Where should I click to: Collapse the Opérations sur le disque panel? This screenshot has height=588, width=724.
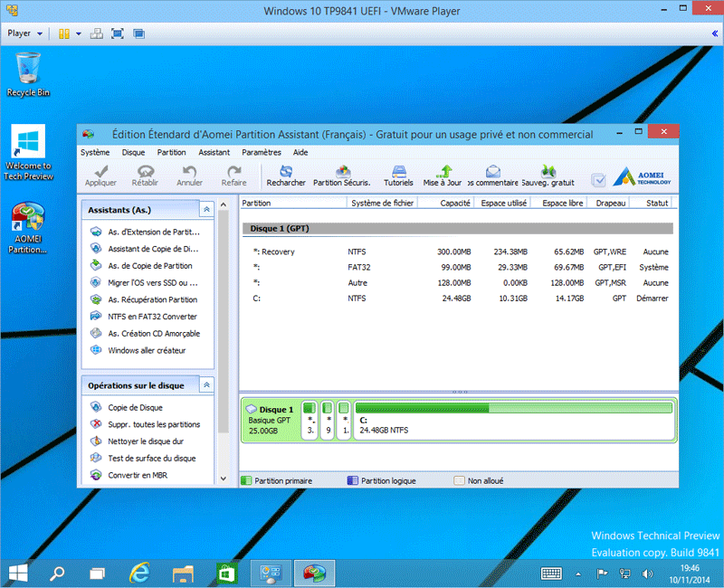[x=207, y=385]
